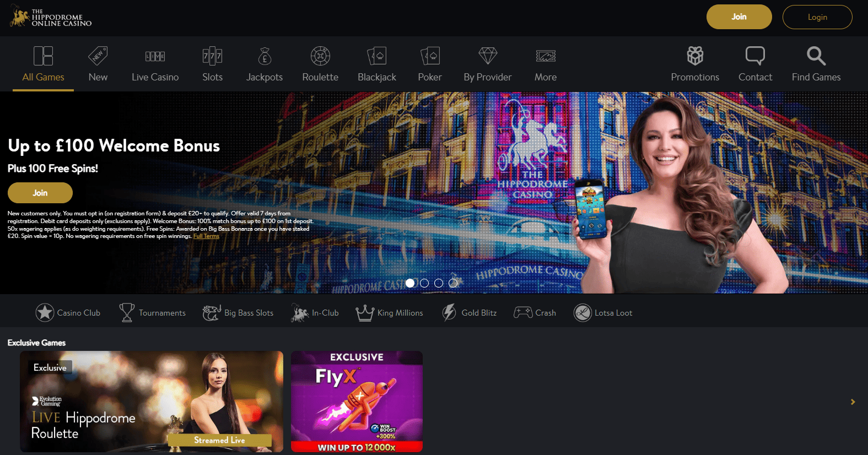The image size is (868, 455).
Task: Show next Exclusive Games with right chevron
Action: [x=853, y=402]
